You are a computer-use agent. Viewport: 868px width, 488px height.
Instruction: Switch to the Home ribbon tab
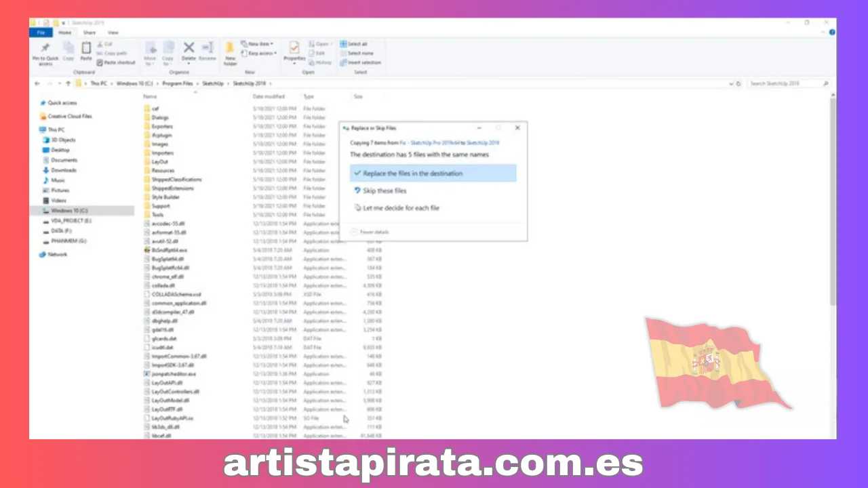click(x=64, y=33)
